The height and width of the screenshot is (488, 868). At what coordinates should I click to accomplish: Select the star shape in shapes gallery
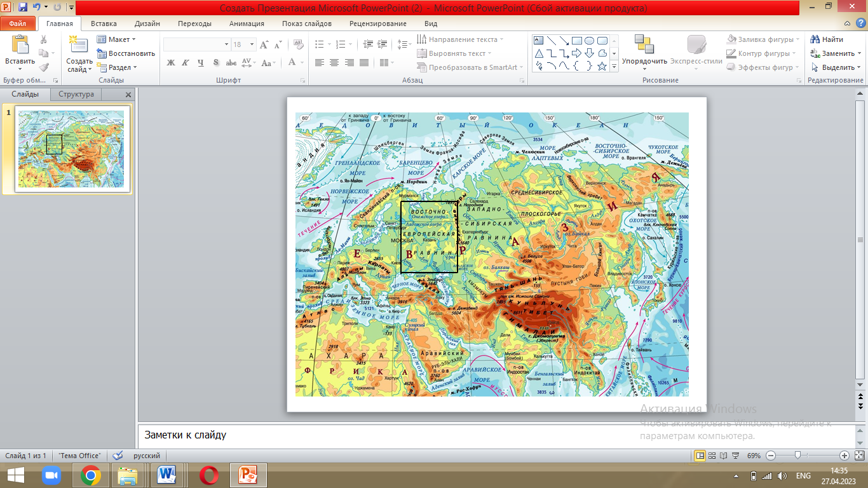coord(602,66)
